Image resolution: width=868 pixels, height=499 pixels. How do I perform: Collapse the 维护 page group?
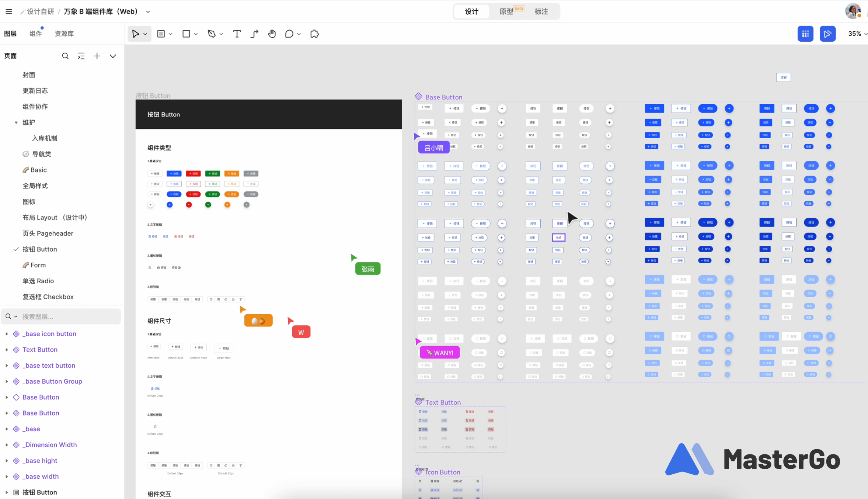point(16,122)
